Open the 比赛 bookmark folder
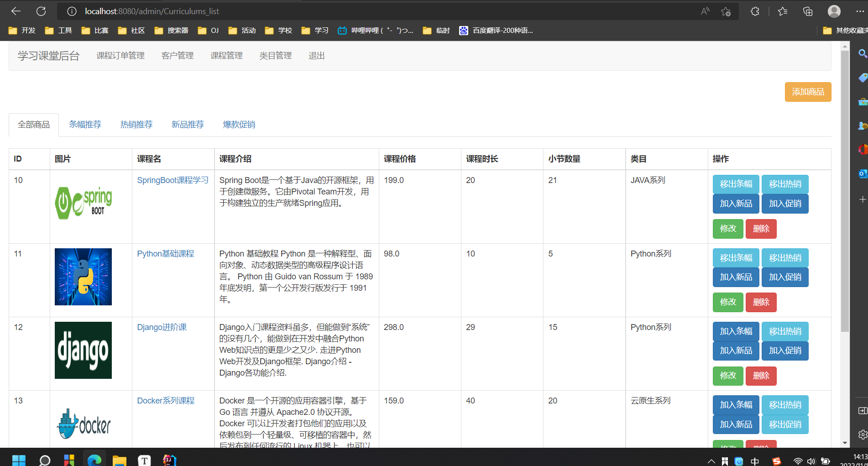This screenshot has height=466, width=868. pos(95,31)
